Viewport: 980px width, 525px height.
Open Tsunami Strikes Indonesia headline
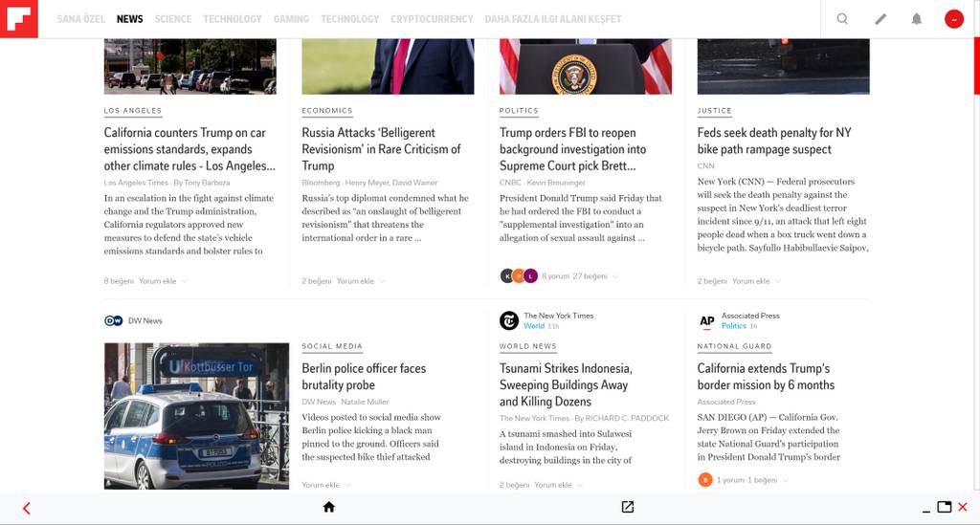tap(566, 384)
